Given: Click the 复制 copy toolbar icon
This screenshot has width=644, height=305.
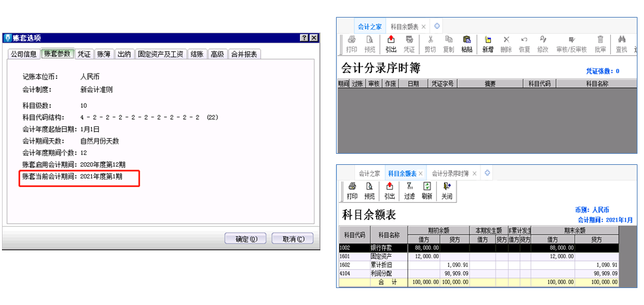Looking at the screenshot, I should coord(449,40).
